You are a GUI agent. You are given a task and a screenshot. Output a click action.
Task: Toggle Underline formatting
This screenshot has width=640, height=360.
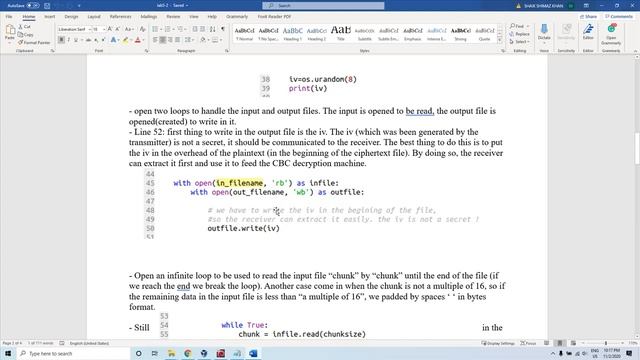coord(76,40)
